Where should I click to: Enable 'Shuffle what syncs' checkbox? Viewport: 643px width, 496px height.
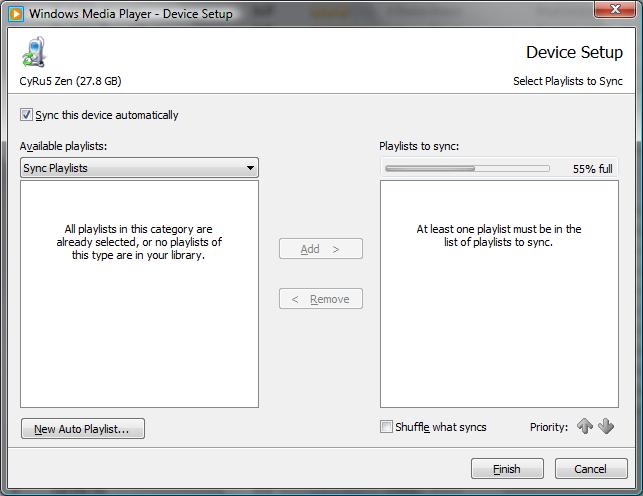point(386,427)
